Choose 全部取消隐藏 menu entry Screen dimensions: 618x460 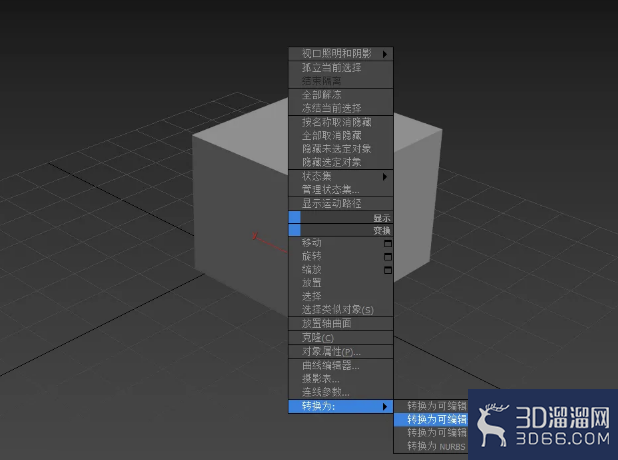pyautogui.click(x=341, y=136)
